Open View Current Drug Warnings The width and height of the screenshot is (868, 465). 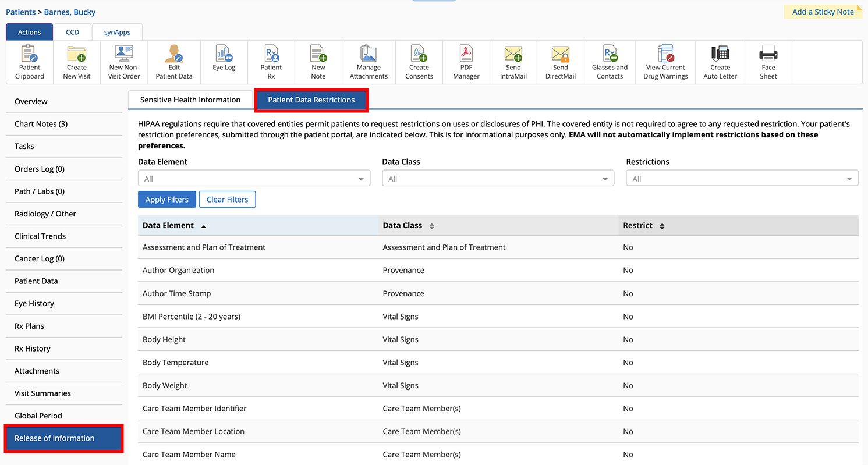point(665,62)
